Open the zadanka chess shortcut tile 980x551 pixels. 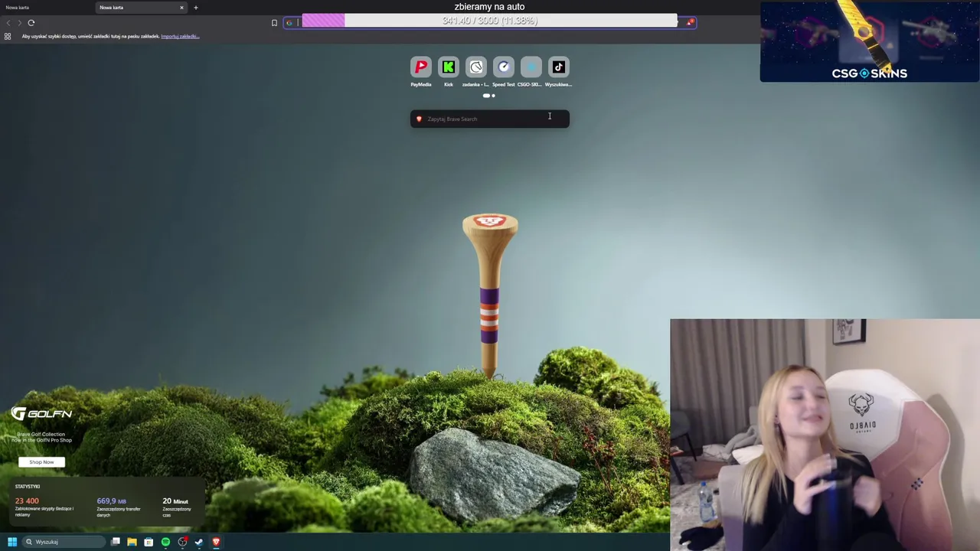pyautogui.click(x=475, y=67)
